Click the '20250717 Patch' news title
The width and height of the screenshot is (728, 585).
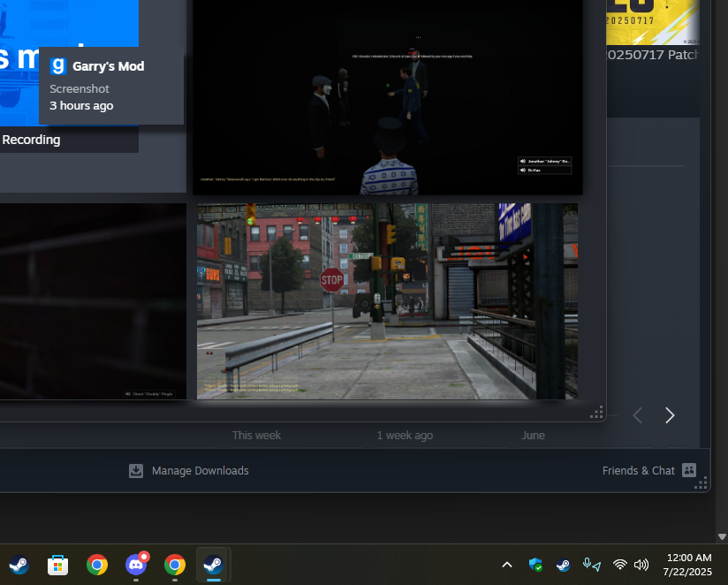tap(653, 55)
